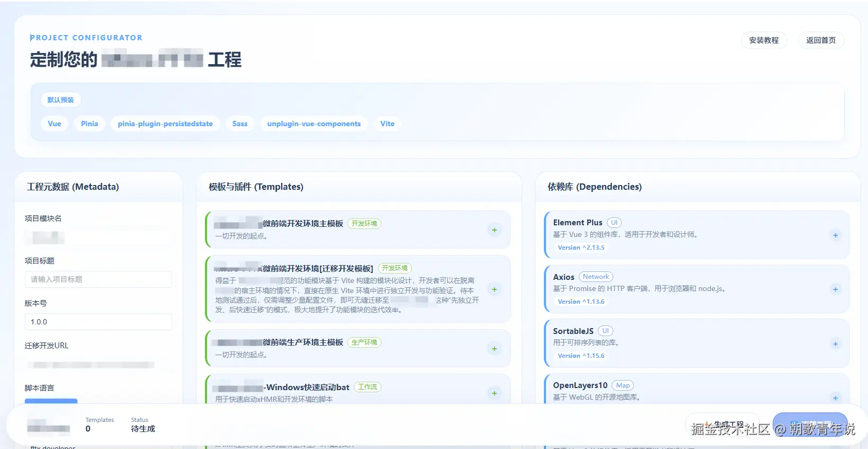Screen dimensions: 868x449
Task: Select the Element Plus dependency title
Action: point(578,223)
